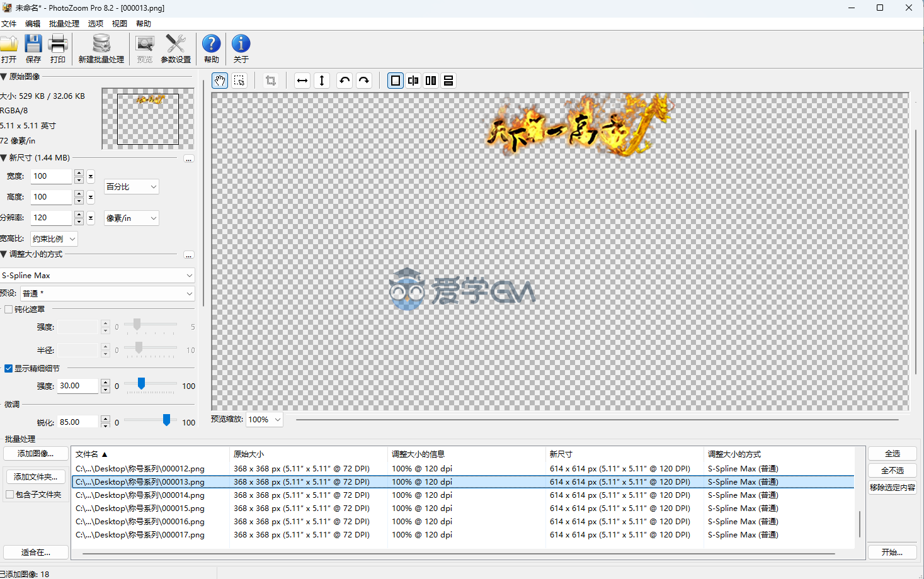Open the 视图 menu
The image size is (924, 579).
[x=120, y=24]
